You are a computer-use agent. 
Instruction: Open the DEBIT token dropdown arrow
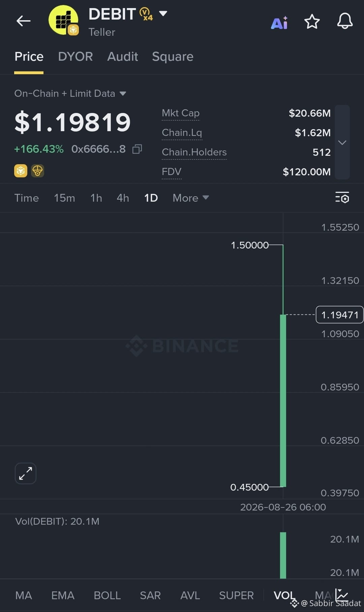163,13
